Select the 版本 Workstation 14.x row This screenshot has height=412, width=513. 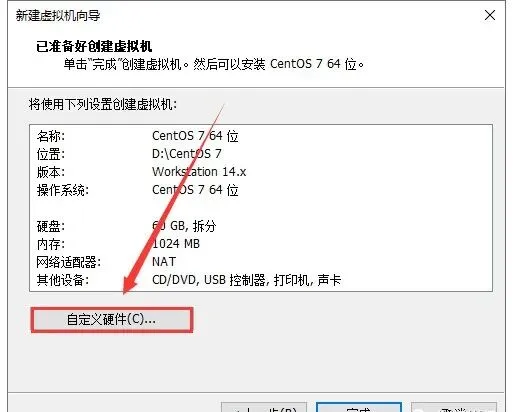(x=261, y=172)
